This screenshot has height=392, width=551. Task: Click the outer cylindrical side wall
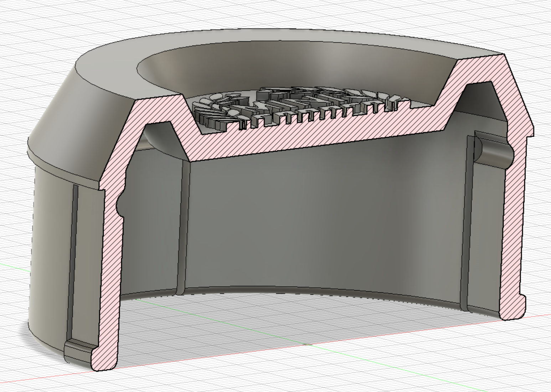(x=50, y=249)
